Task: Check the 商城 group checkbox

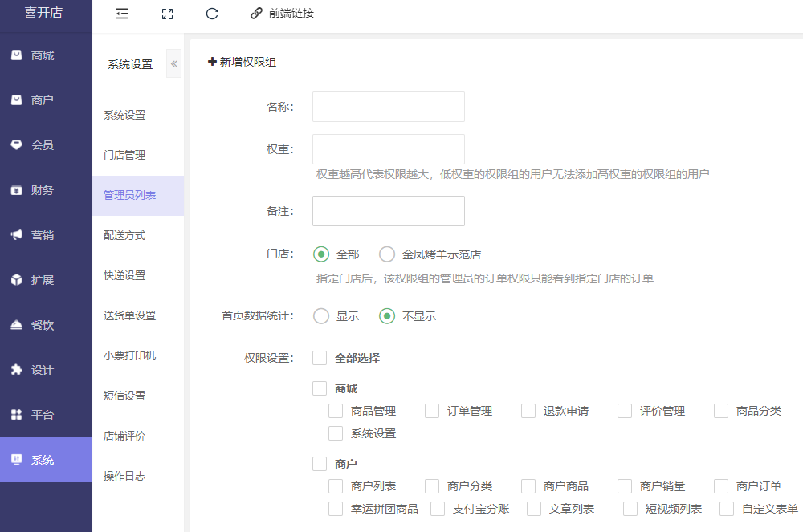Action: (x=320, y=388)
